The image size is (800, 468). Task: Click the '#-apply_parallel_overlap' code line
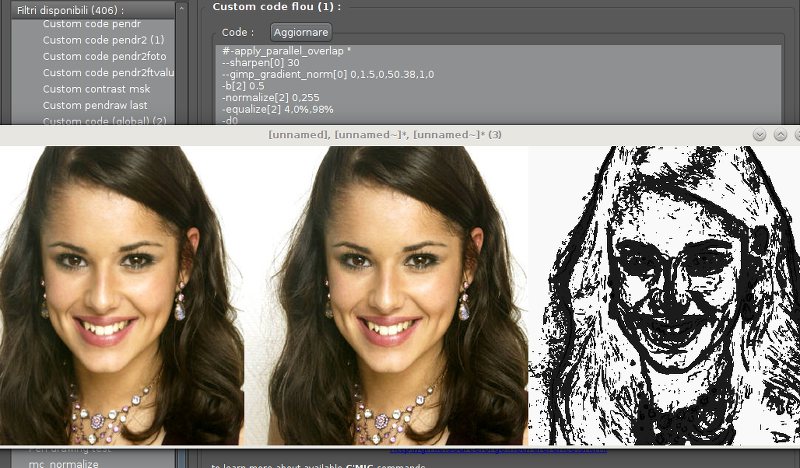coord(286,51)
